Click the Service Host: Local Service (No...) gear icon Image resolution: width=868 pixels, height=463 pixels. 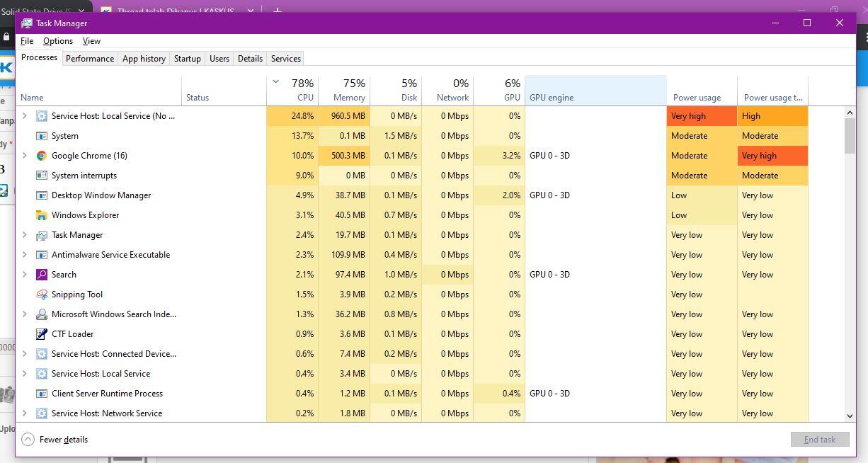click(x=42, y=116)
